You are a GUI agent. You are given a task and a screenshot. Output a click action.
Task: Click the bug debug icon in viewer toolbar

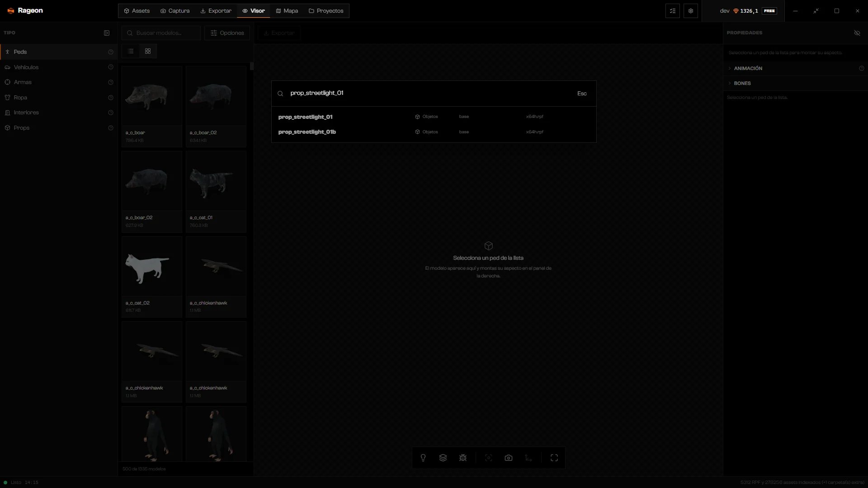tap(463, 458)
